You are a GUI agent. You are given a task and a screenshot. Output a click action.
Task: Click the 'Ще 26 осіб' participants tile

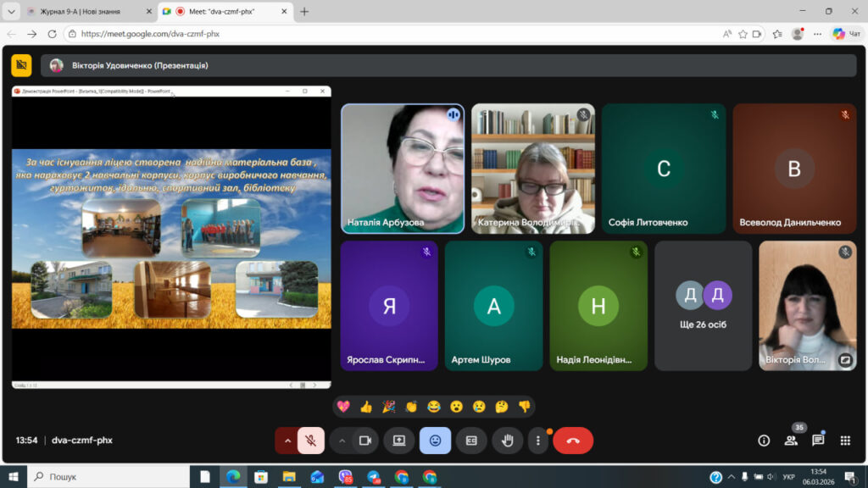703,305
